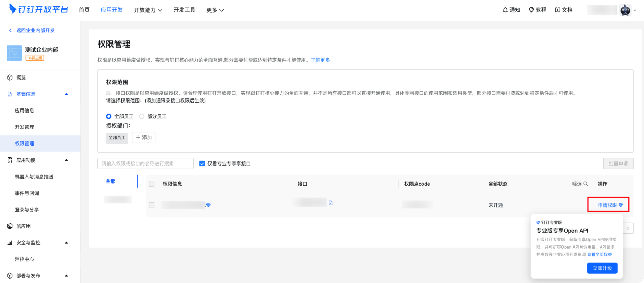The image size is (644, 283).
Task: Open the user avatar profile picture
Action: [625, 10]
